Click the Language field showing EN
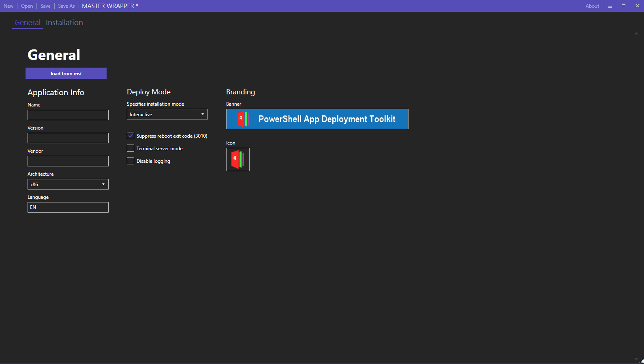 68,207
